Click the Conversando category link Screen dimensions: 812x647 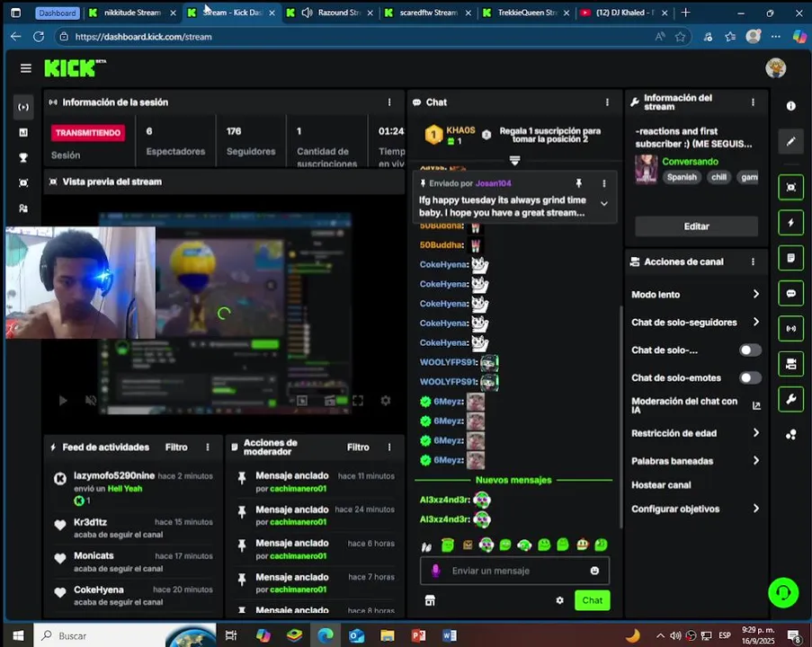click(690, 162)
